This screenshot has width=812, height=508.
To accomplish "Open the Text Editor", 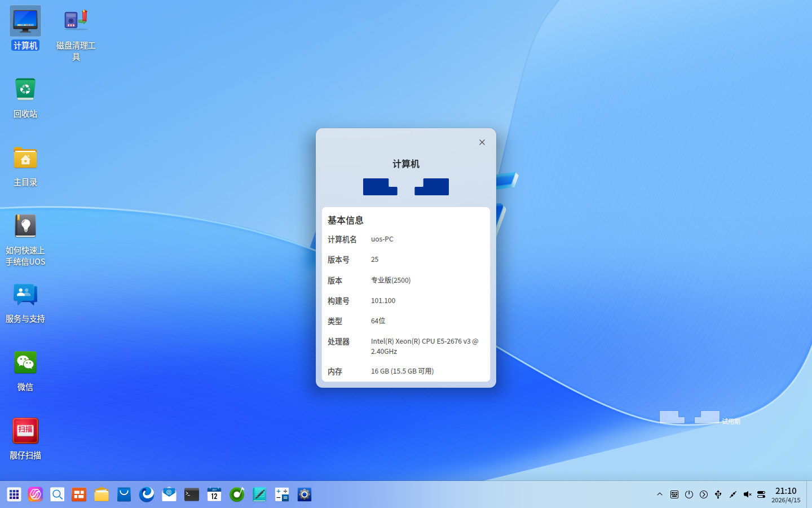I will coord(259,494).
